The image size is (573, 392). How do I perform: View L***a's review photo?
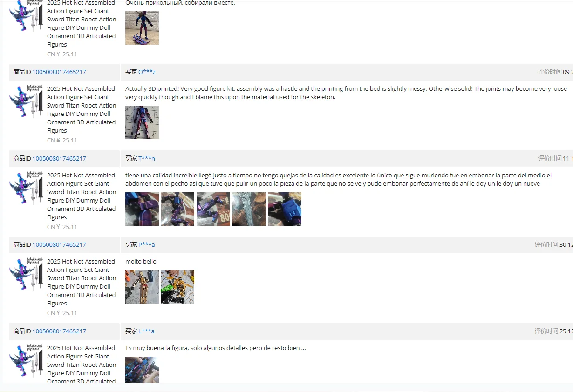click(x=142, y=370)
